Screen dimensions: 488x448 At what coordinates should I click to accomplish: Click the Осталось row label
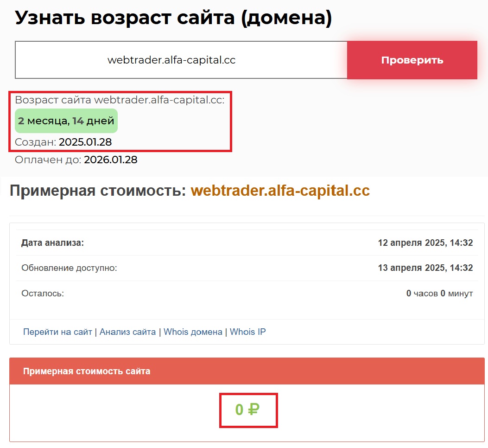coord(43,294)
